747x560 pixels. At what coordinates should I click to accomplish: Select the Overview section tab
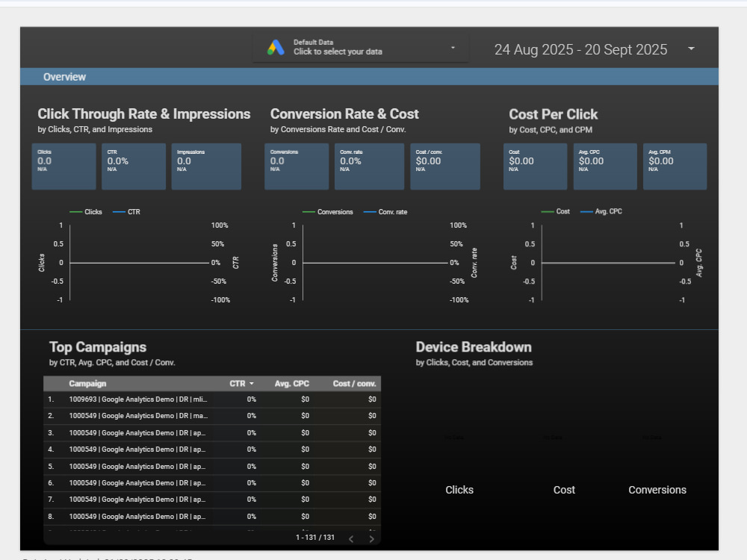64,77
